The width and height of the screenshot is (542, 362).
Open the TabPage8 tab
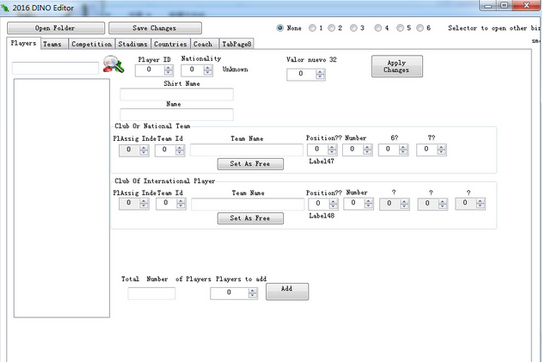pos(236,44)
